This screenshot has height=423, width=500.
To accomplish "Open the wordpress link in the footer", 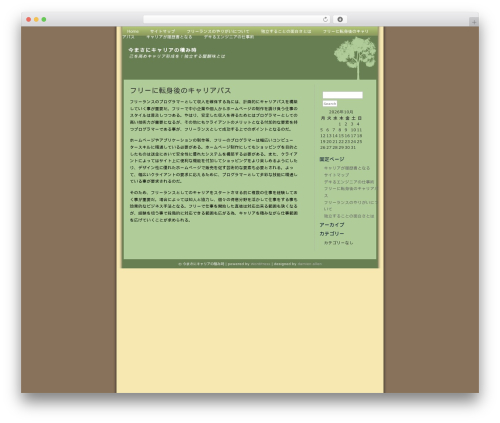I will pyautogui.click(x=260, y=264).
